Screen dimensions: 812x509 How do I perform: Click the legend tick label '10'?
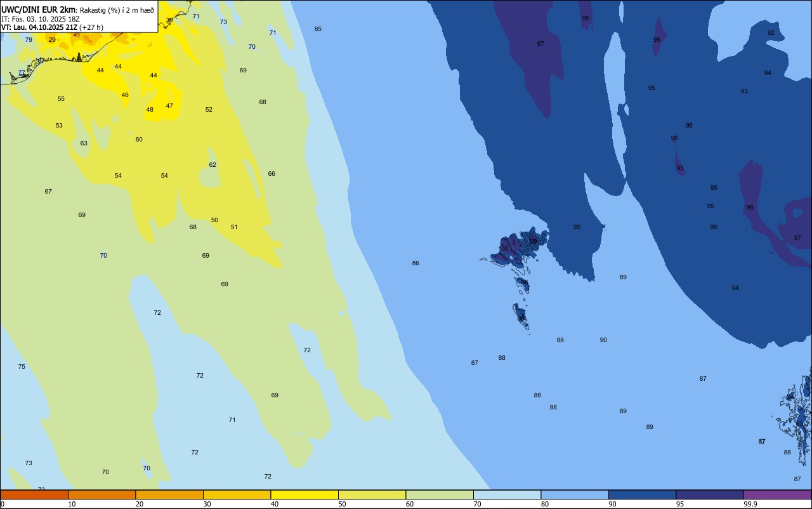(72, 504)
